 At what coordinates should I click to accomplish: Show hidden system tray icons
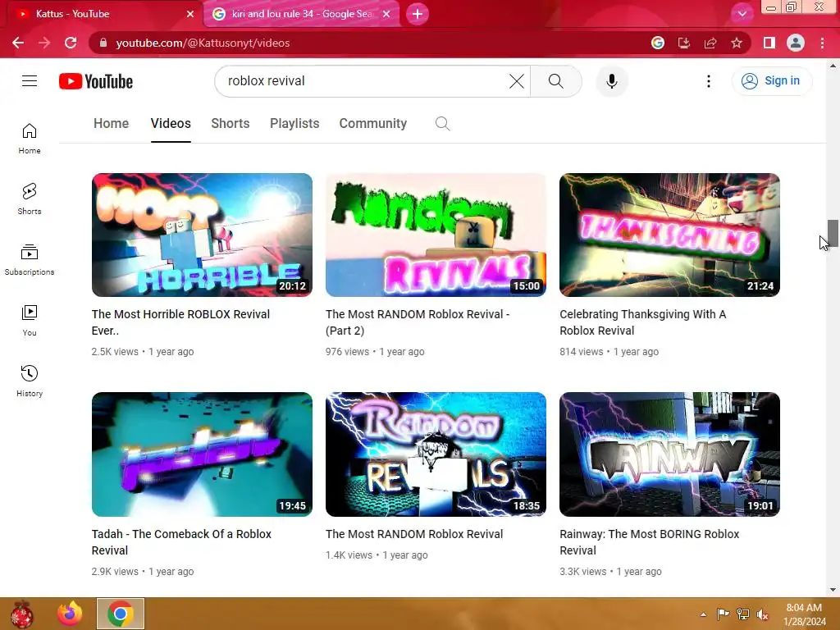(x=703, y=614)
